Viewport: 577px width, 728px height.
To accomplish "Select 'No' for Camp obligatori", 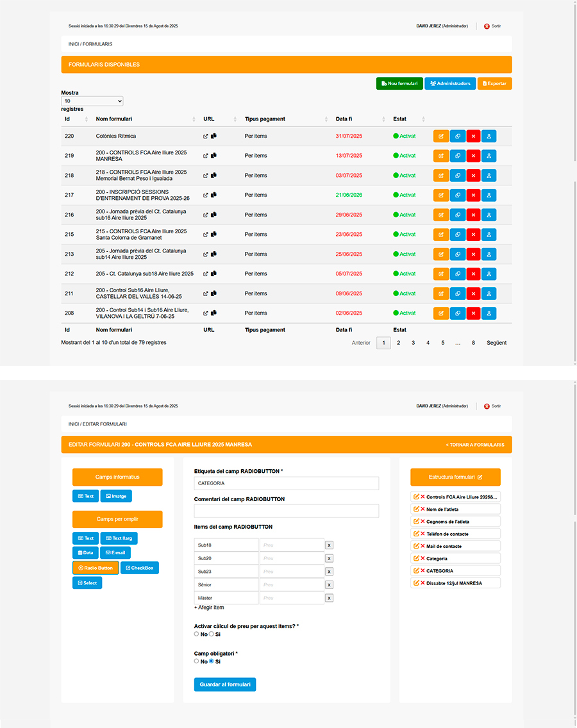I will [197, 661].
